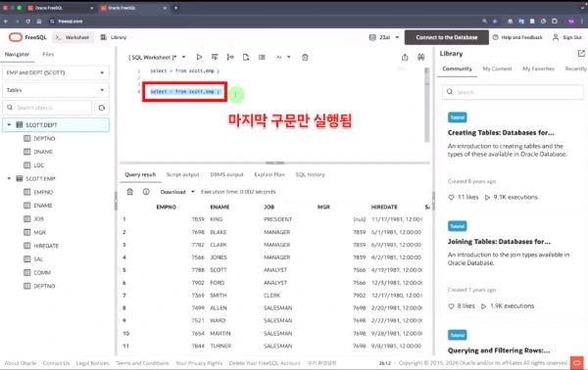Click the share worksheet icon
The image size is (588, 370).
[x=405, y=57]
